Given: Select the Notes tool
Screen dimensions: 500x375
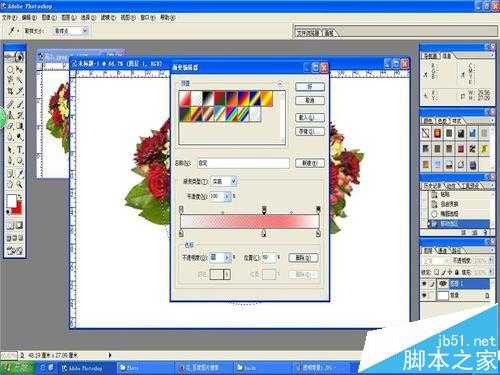Looking at the screenshot, I should tap(10, 173).
